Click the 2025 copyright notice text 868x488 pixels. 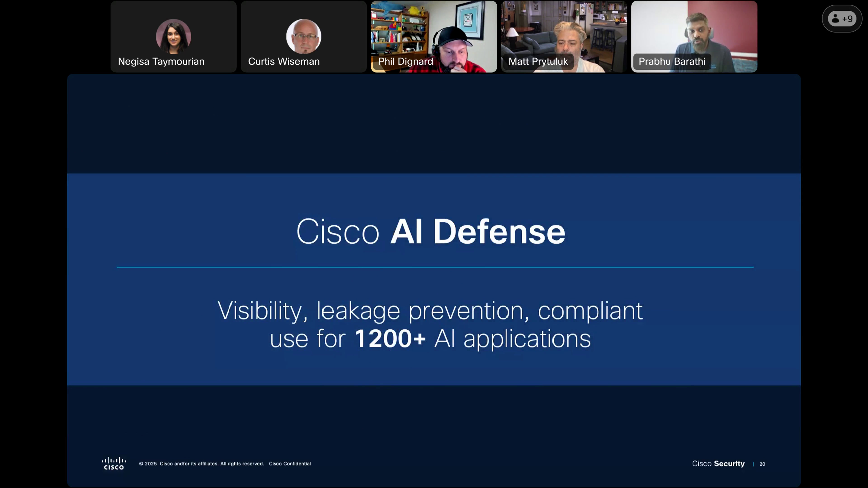(x=201, y=464)
